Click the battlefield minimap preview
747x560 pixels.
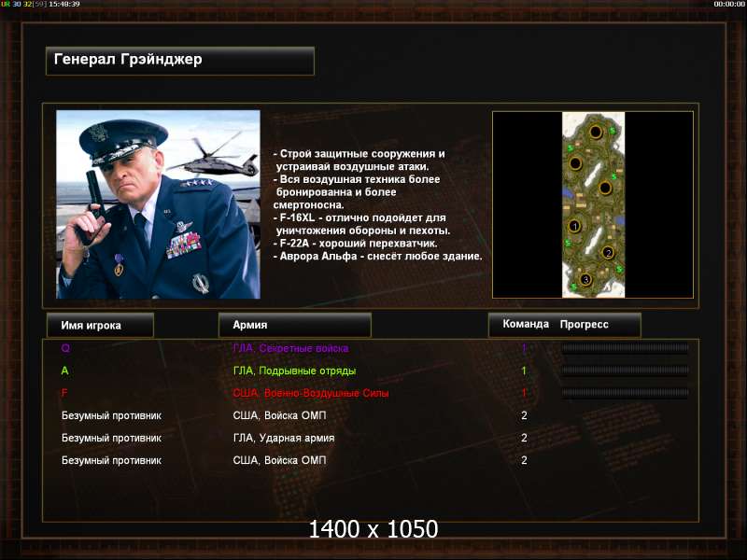[x=593, y=204]
